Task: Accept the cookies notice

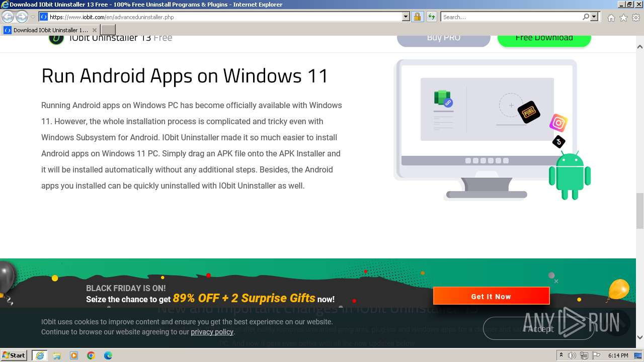Action: point(539,329)
